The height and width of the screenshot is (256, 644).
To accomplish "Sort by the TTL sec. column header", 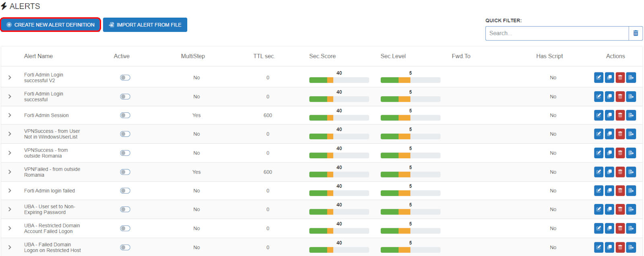I will tap(264, 56).
